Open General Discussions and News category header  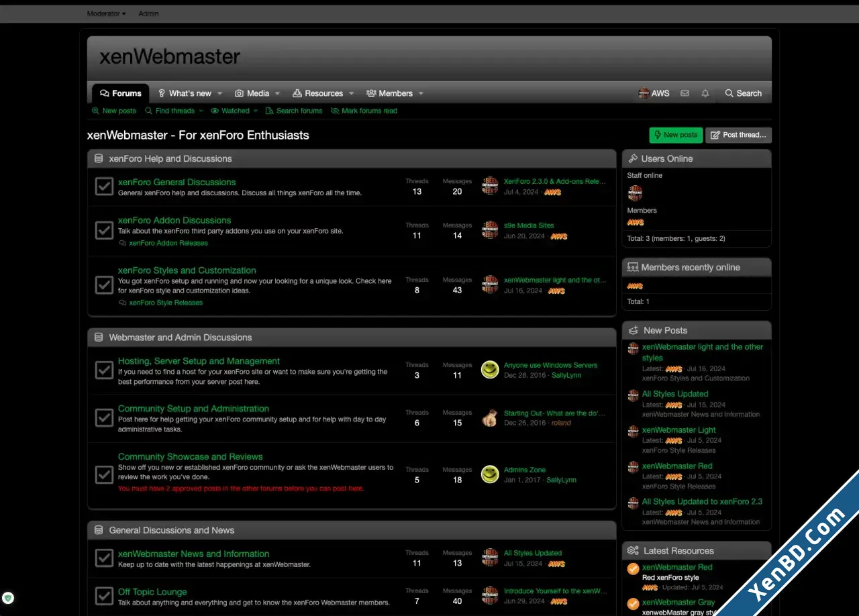[172, 530]
